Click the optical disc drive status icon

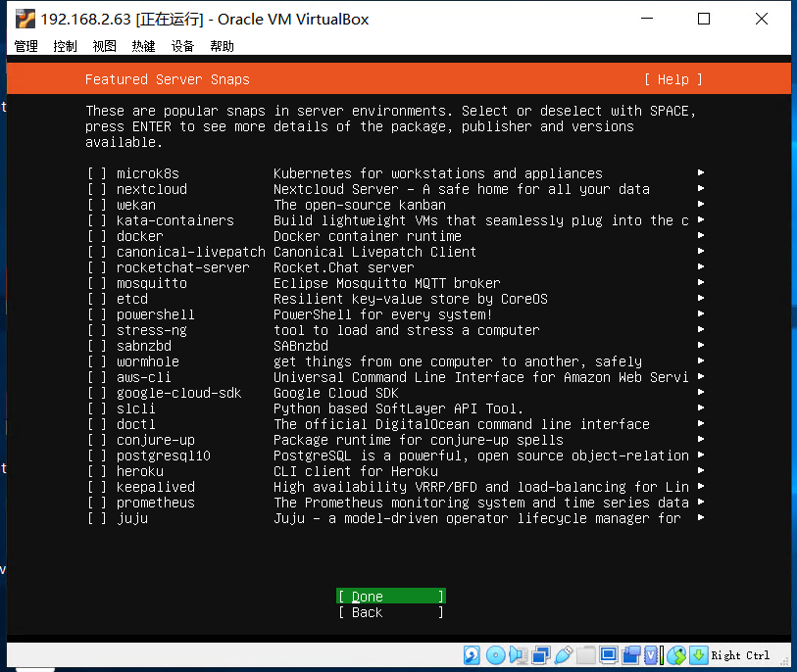click(496, 655)
